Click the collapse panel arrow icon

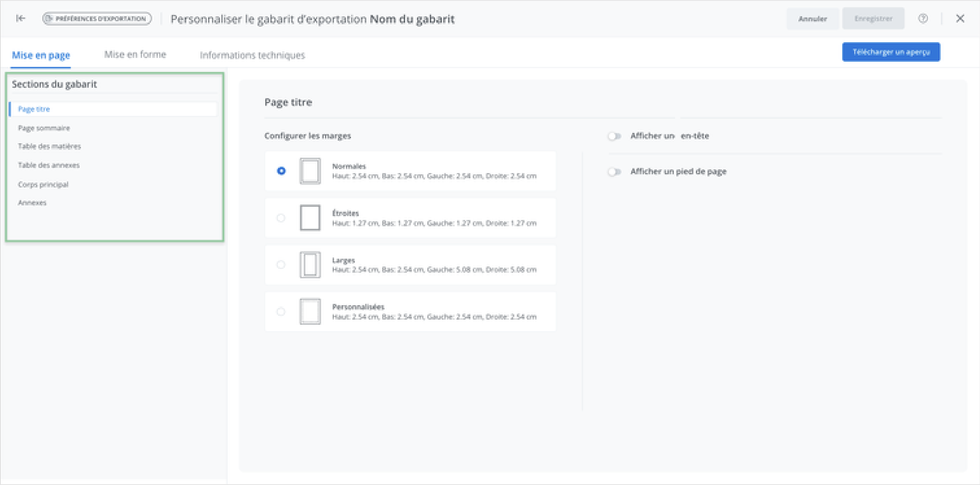coord(20,18)
